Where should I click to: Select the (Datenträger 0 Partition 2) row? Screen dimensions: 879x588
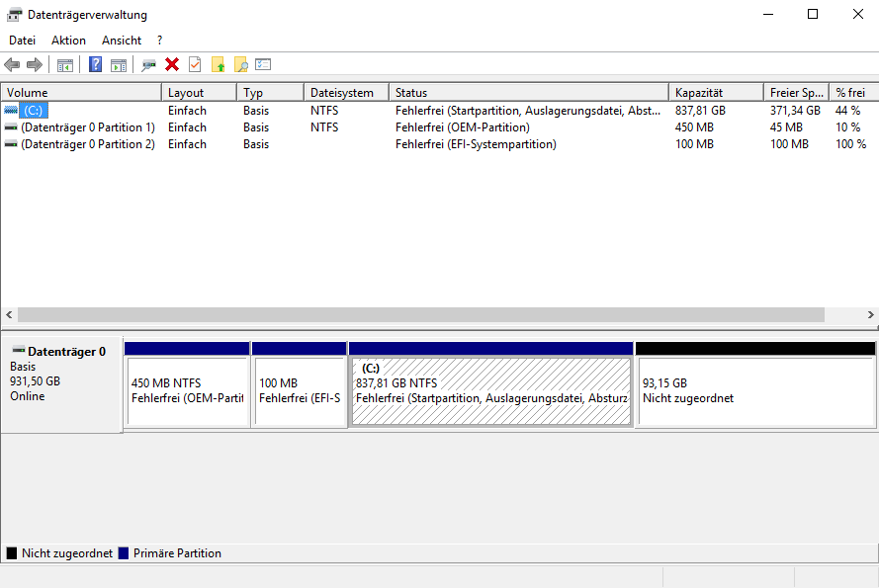tap(439, 144)
